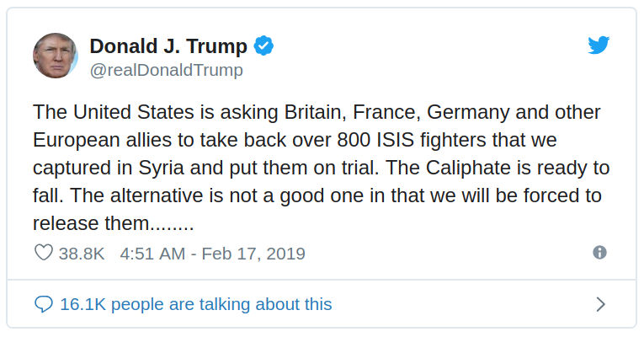
Task: Click the 'Feb 17, 2019' date text
Action: coord(253,254)
